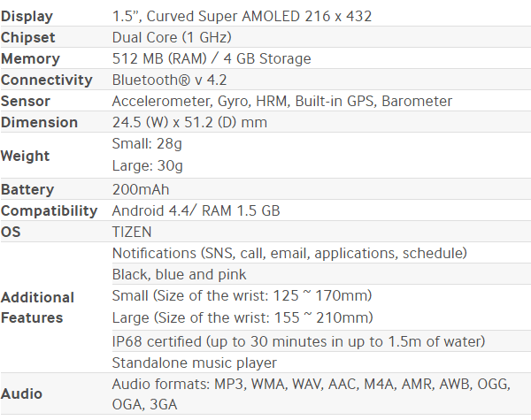Click the Black, blue and pink line
This screenshot has width=531, height=420.
179,274
